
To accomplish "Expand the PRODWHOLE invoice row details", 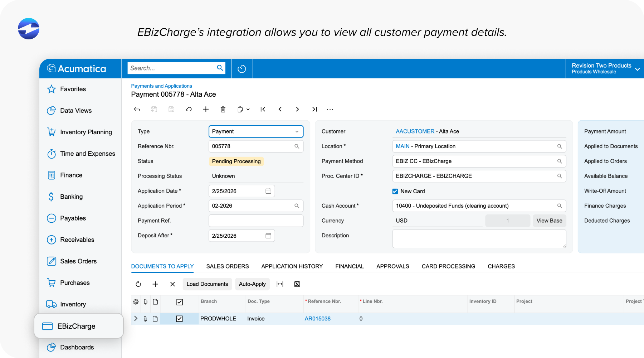I will 136,318.
